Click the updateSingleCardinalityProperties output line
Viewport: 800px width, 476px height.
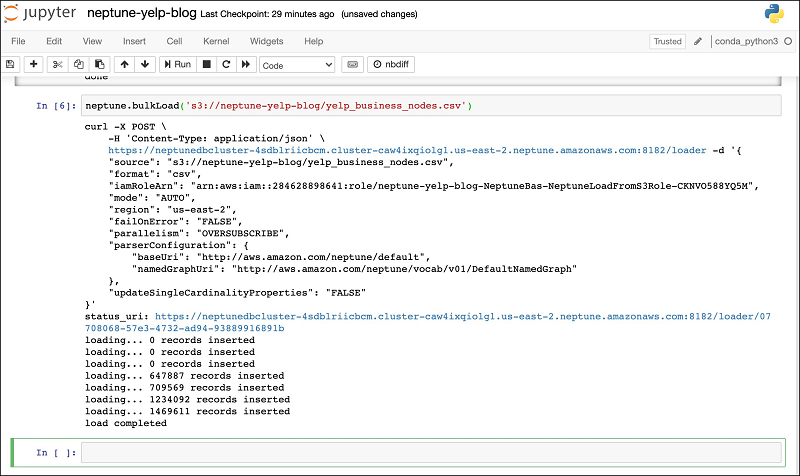pyautogui.click(x=237, y=293)
